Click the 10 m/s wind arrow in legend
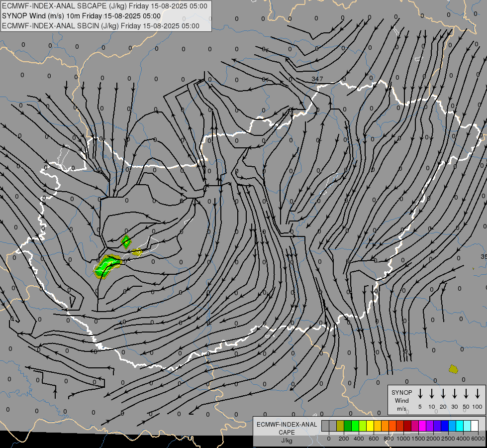 tap(432, 393)
